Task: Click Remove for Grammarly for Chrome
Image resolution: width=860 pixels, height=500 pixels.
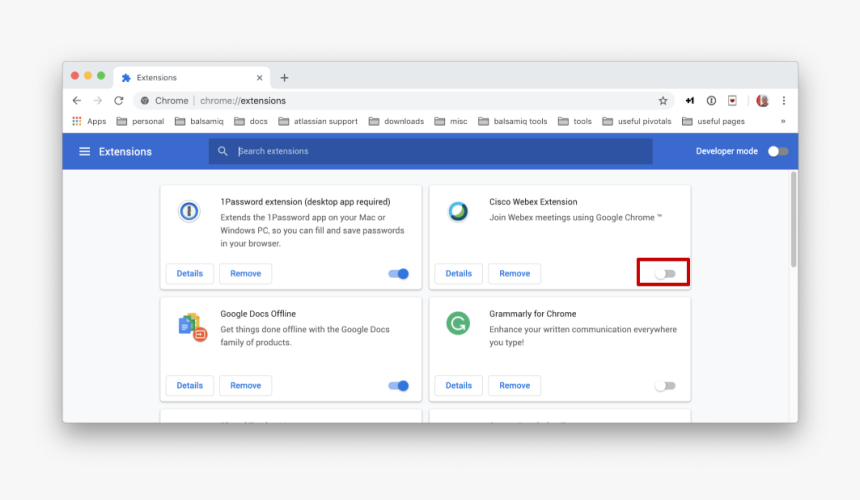Action: pyautogui.click(x=514, y=386)
